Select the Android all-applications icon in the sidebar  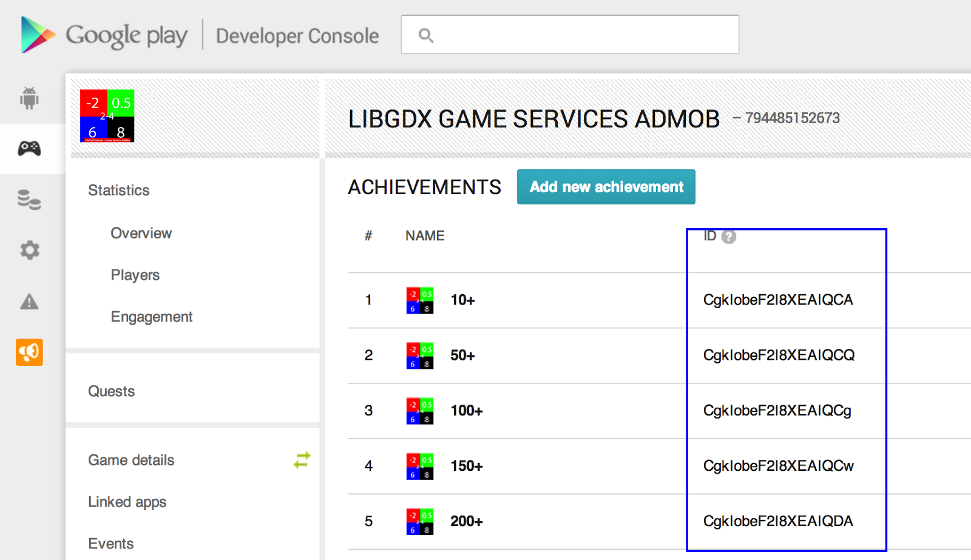pos(29,98)
